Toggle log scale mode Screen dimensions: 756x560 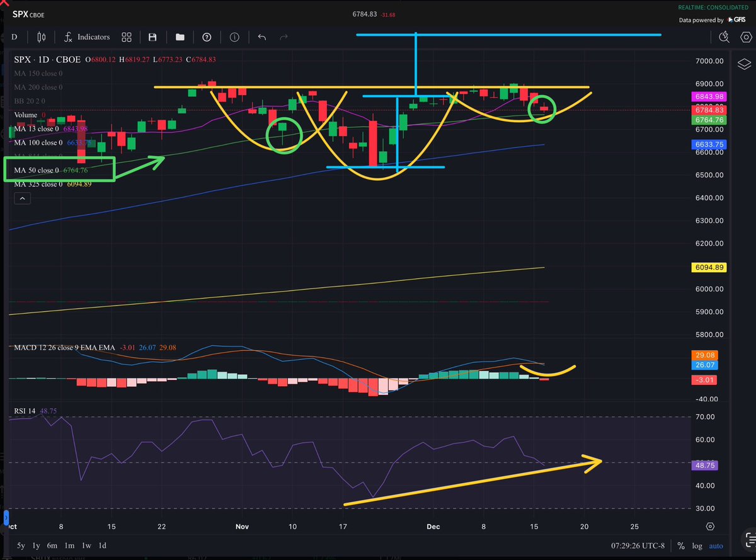click(697, 546)
